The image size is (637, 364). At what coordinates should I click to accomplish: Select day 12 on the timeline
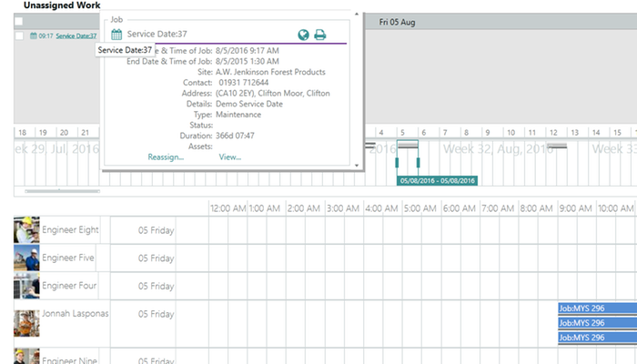tap(553, 133)
